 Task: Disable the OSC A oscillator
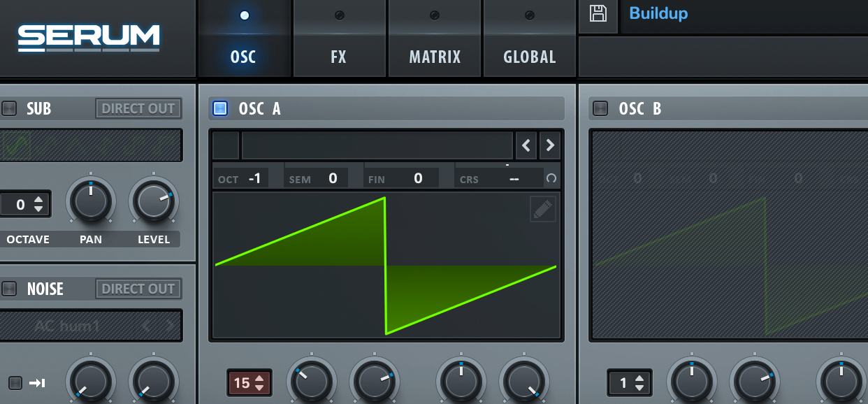tap(220, 108)
